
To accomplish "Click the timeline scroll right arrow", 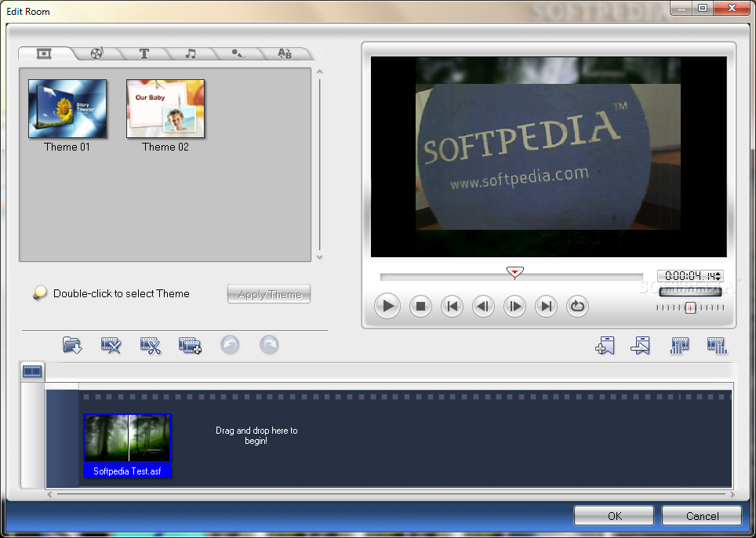I will coord(732,494).
